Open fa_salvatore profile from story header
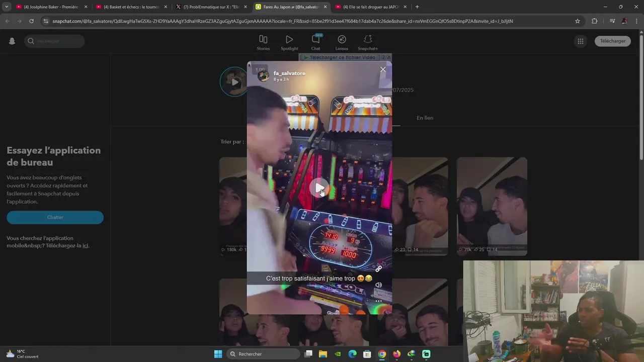The height and width of the screenshot is (362, 644). [x=289, y=73]
